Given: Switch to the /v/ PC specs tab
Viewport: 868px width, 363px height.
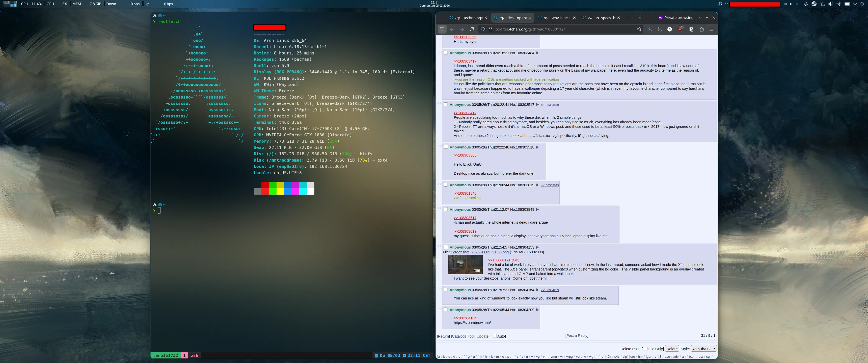Looking at the screenshot, I should [602, 18].
